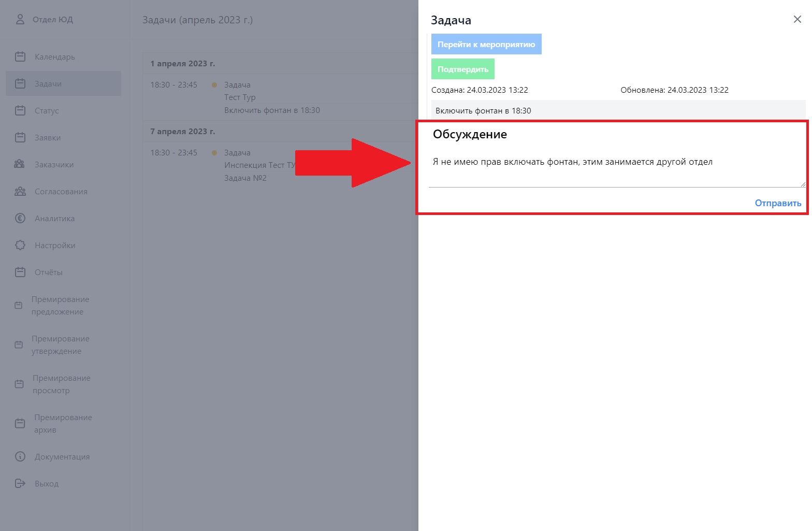The image size is (812, 531).
Task: Open the Календарь calendar icon in sidebar
Action: pos(20,56)
